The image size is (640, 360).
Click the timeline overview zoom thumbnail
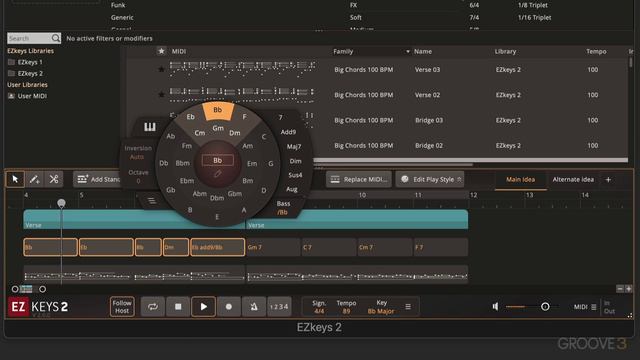point(26,289)
